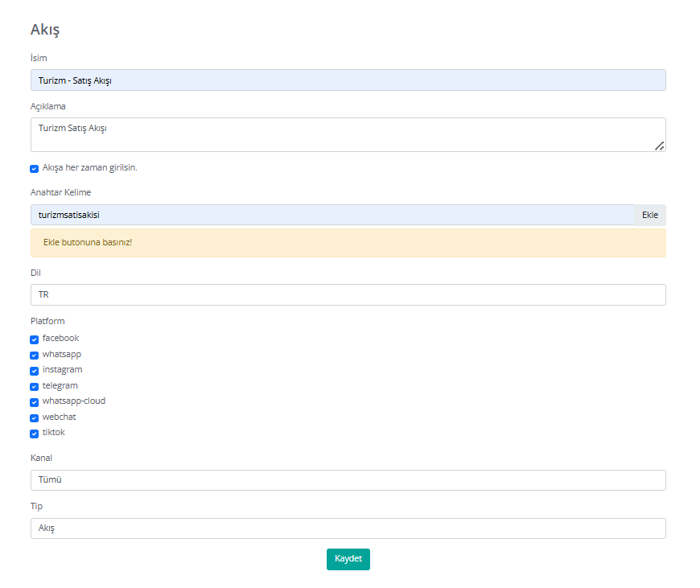Open the Tip dropdown showing Akış

point(348,528)
